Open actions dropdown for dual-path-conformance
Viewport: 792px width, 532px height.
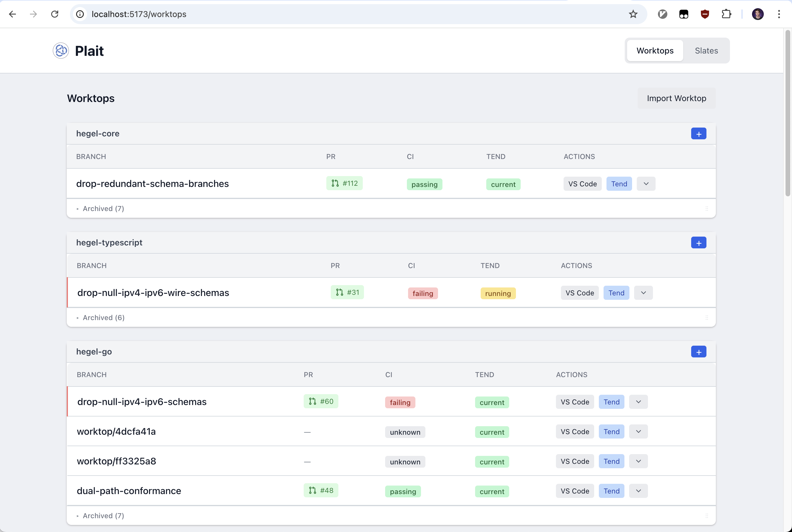[638, 491]
